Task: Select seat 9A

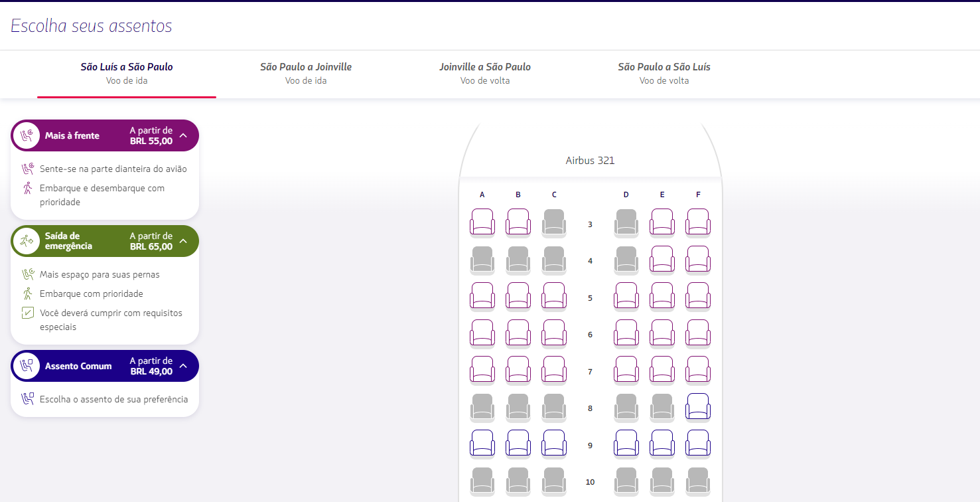Action: (x=482, y=444)
